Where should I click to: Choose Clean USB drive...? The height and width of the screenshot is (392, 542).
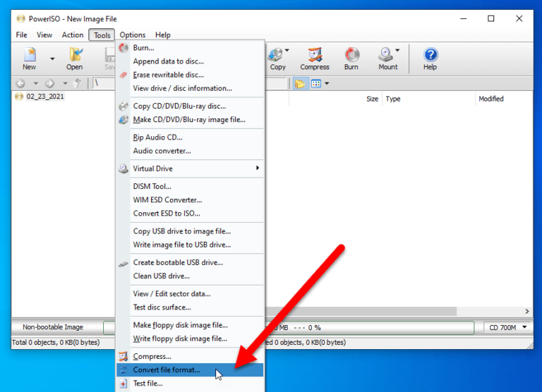tap(190, 276)
